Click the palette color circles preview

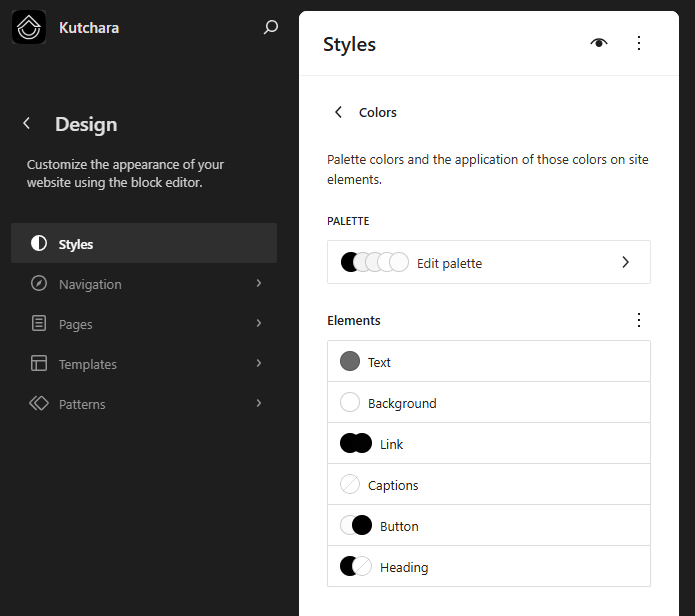pyautogui.click(x=375, y=262)
